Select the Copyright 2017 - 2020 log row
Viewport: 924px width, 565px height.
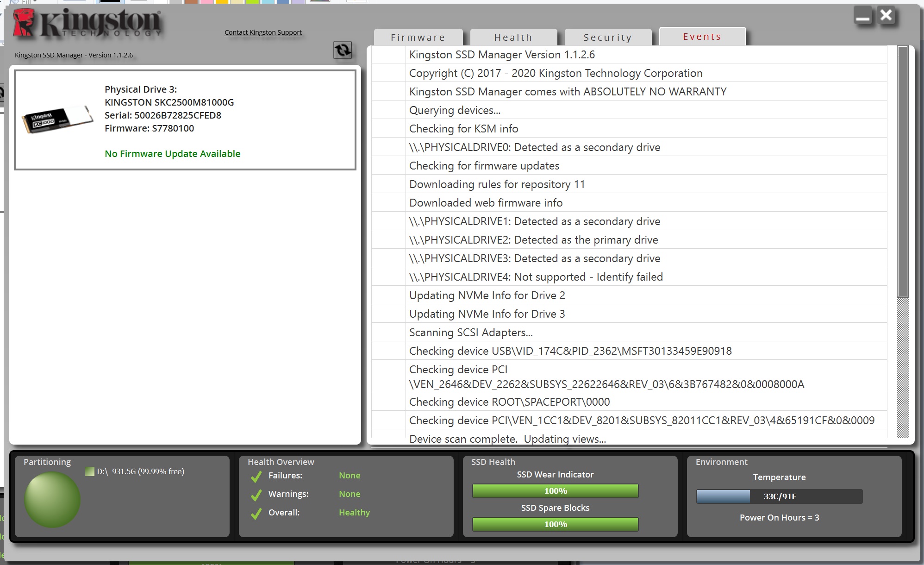point(630,73)
